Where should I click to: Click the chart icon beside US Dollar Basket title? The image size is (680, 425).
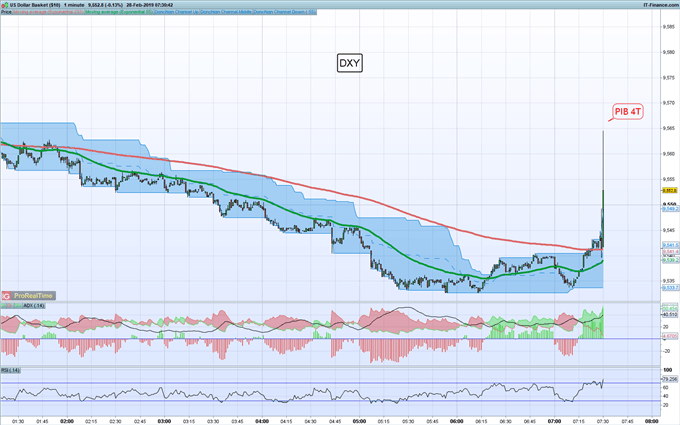(5, 5)
